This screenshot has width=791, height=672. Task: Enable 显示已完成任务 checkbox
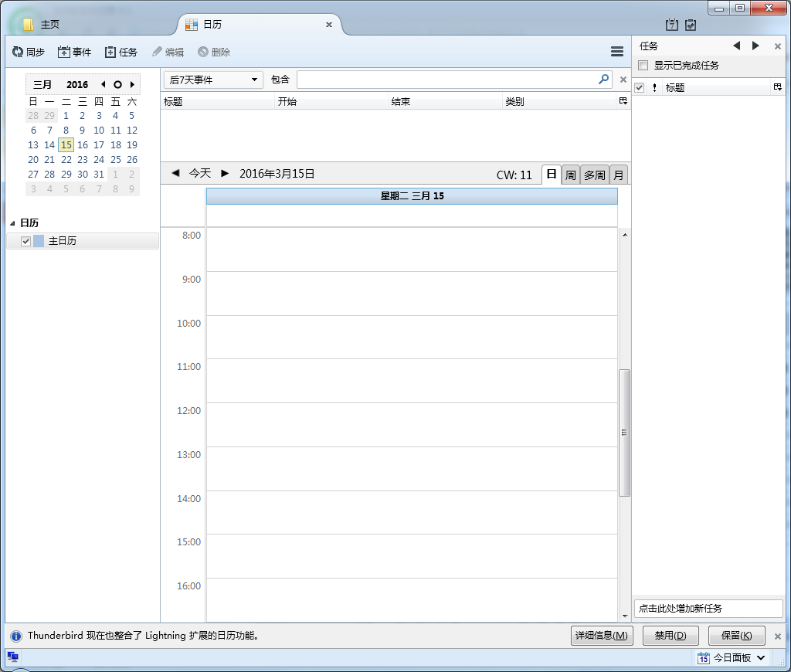coord(643,66)
